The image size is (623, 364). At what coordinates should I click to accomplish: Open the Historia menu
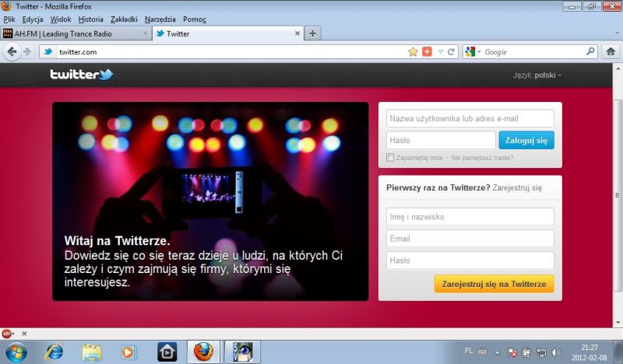(x=90, y=19)
